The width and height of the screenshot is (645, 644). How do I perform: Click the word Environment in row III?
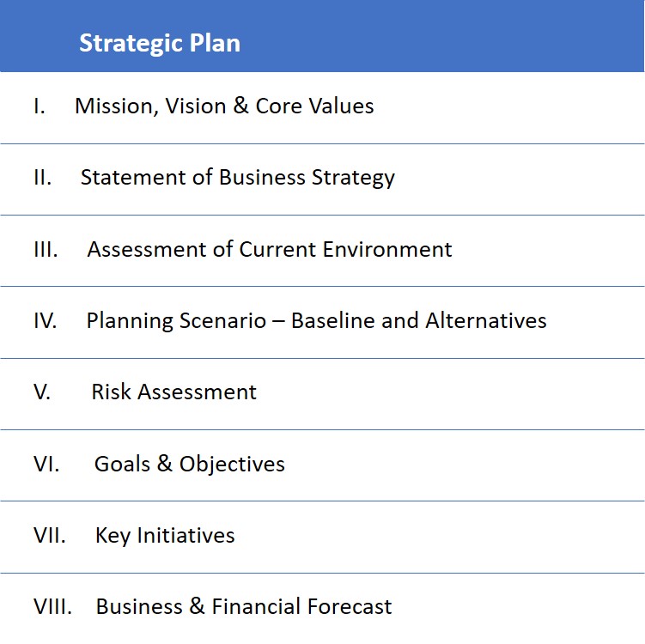tap(387, 249)
